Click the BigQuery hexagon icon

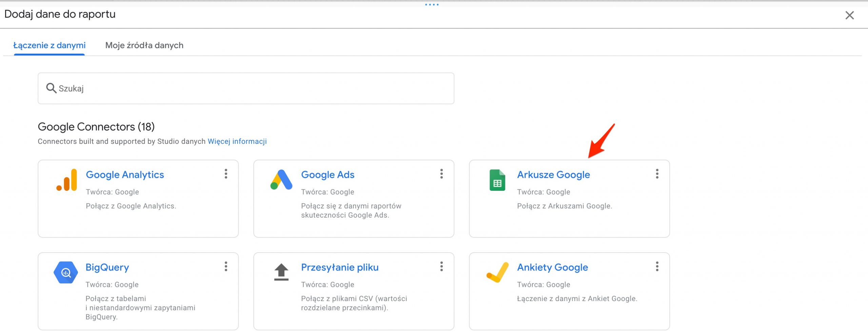pos(66,272)
